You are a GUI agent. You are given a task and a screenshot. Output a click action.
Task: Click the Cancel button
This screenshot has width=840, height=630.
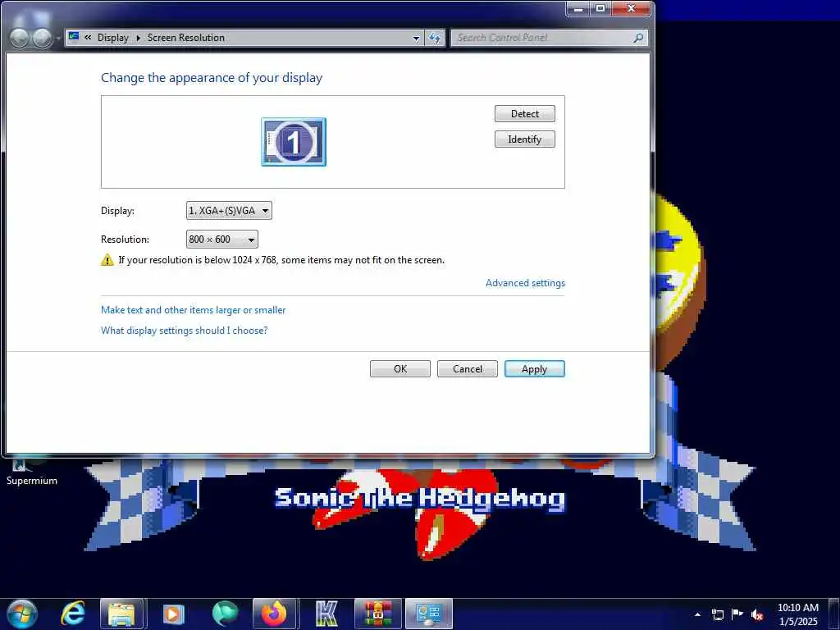[x=467, y=368]
